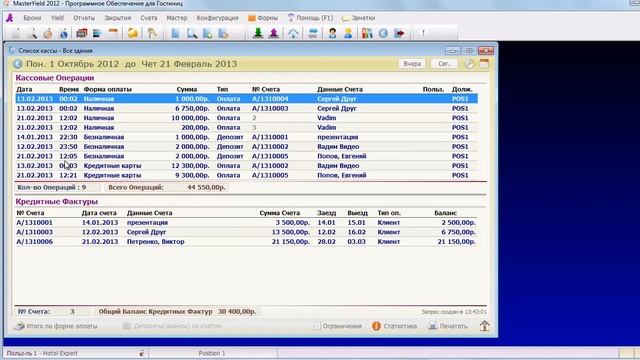
Task: Click the purple MasterYield logo icon
Action: 10,18
